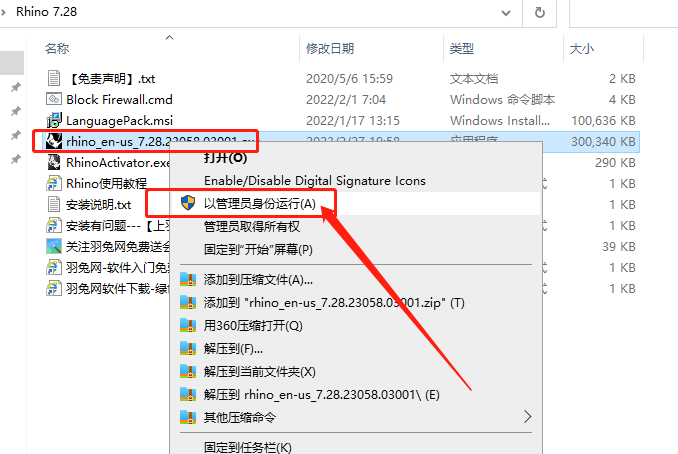
Task: Click the 【免责声明】.txt file icon
Action: tap(54, 79)
